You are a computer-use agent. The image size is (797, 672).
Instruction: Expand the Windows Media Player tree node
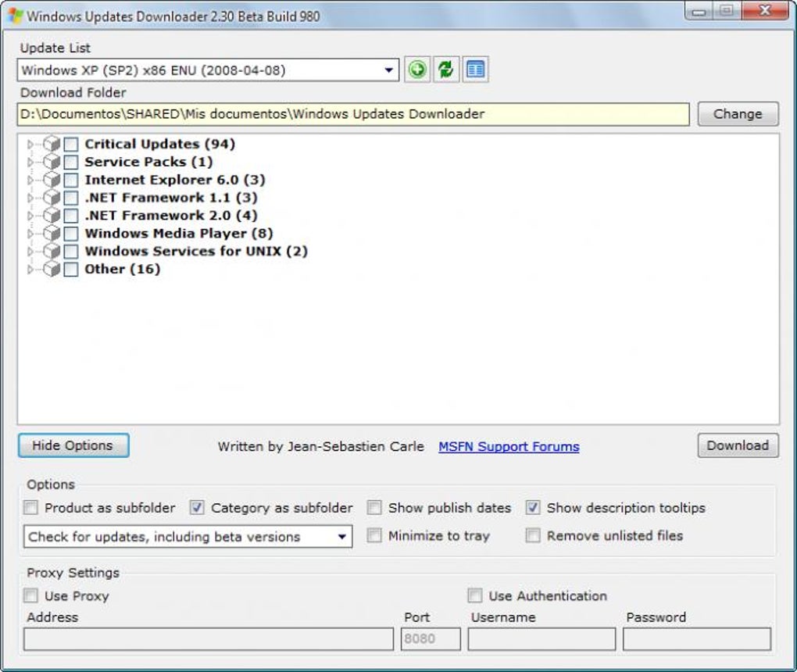click(30, 234)
